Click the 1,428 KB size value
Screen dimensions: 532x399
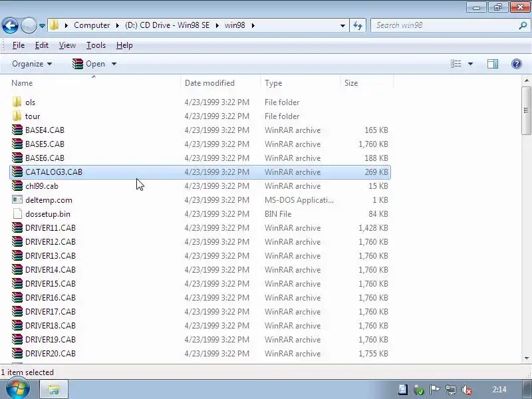point(373,227)
